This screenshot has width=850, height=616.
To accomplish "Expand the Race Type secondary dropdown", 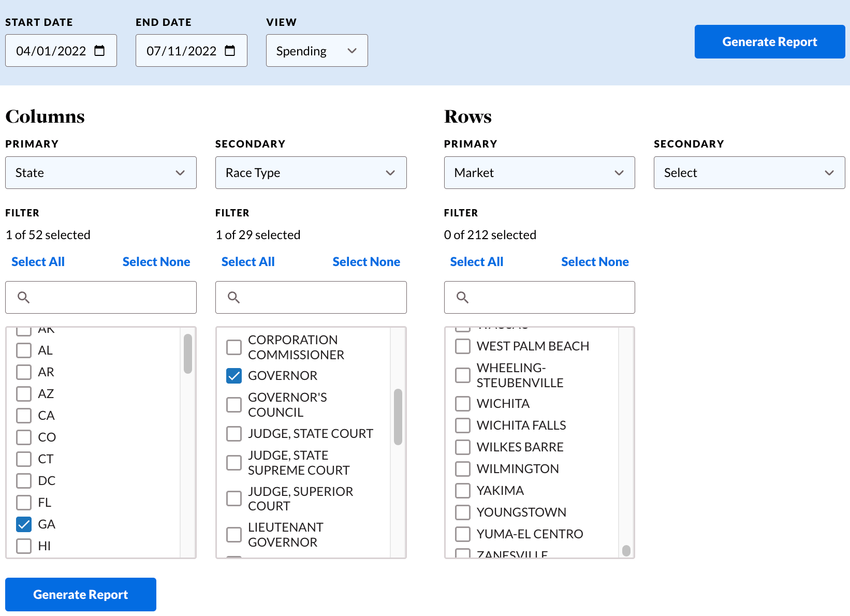I will pyautogui.click(x=311, y=173).
